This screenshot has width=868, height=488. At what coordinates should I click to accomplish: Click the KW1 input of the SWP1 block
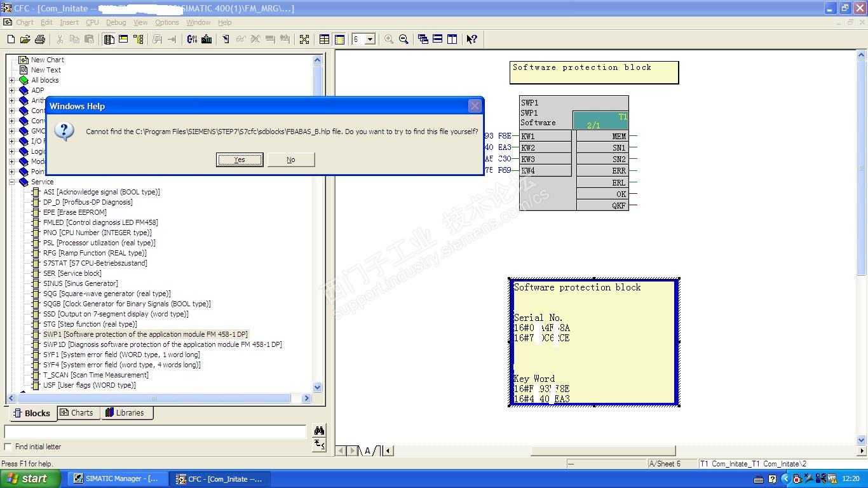tap(545, 136)
